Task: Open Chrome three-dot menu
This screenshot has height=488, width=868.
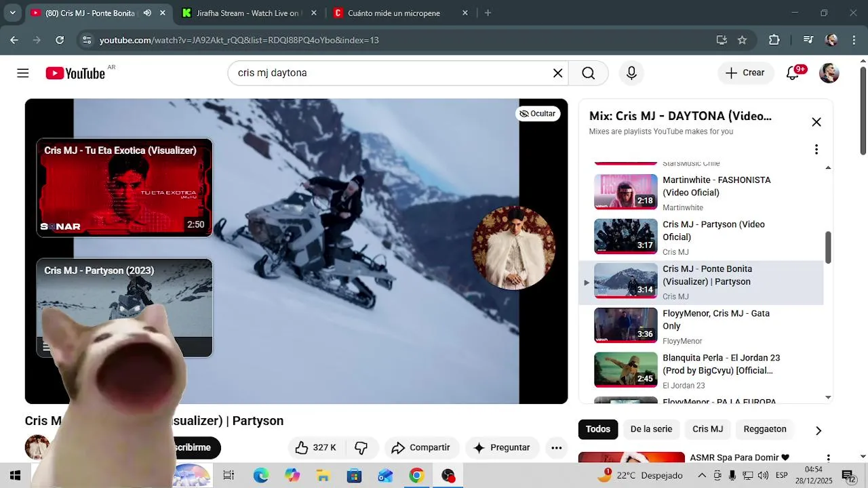Action: (x=853, y=40)
